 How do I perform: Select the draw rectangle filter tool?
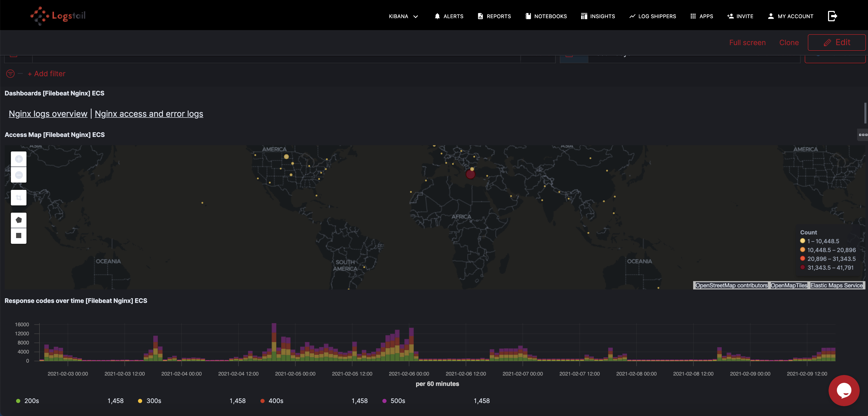pyautogui.click(x=18, y=235)
